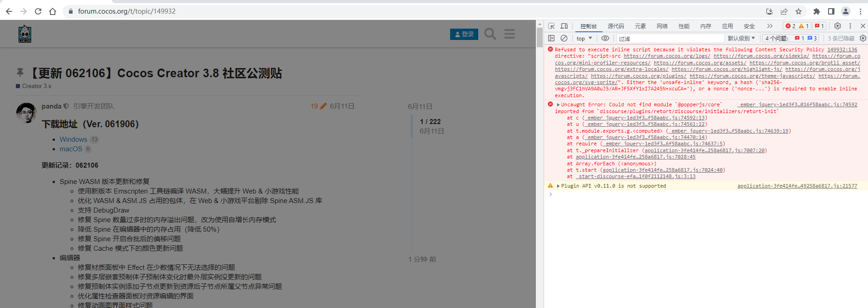Clear the console
The width and height of the screenshot is (868, 308).
564,39
